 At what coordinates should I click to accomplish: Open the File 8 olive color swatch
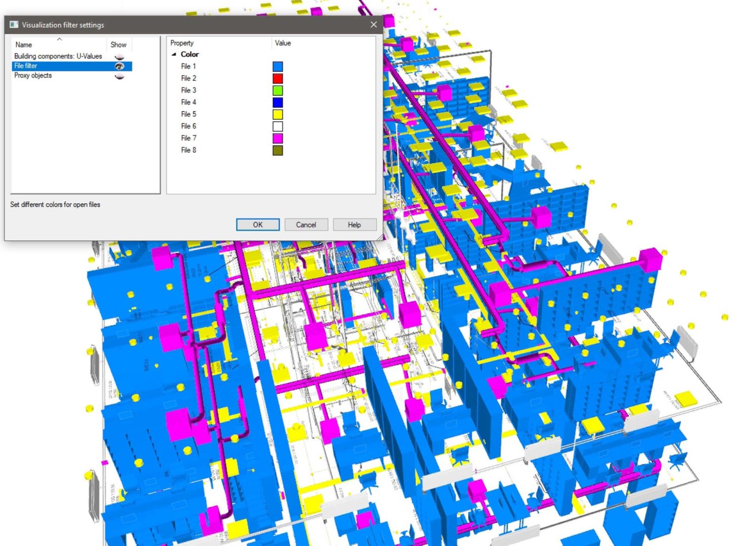278,150
